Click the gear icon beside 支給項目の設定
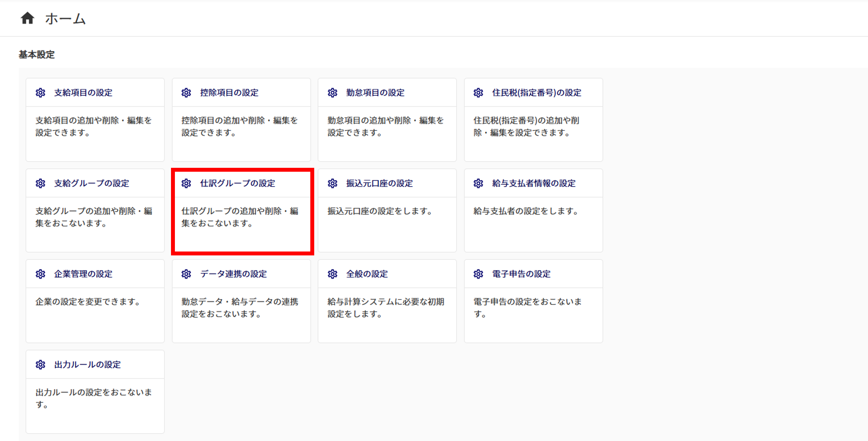868x441 pixels. (40, 93)
